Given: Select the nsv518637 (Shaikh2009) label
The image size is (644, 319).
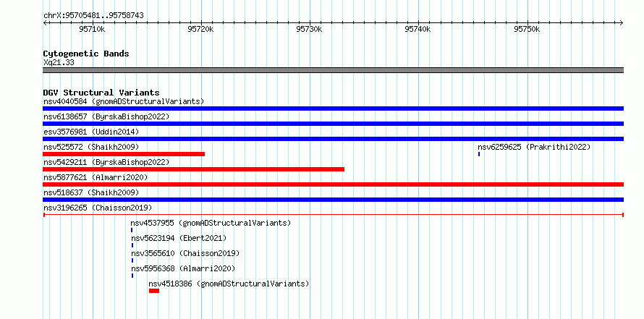Looking at the screenshot, I should pyautogui.click(x=91, y=192).
